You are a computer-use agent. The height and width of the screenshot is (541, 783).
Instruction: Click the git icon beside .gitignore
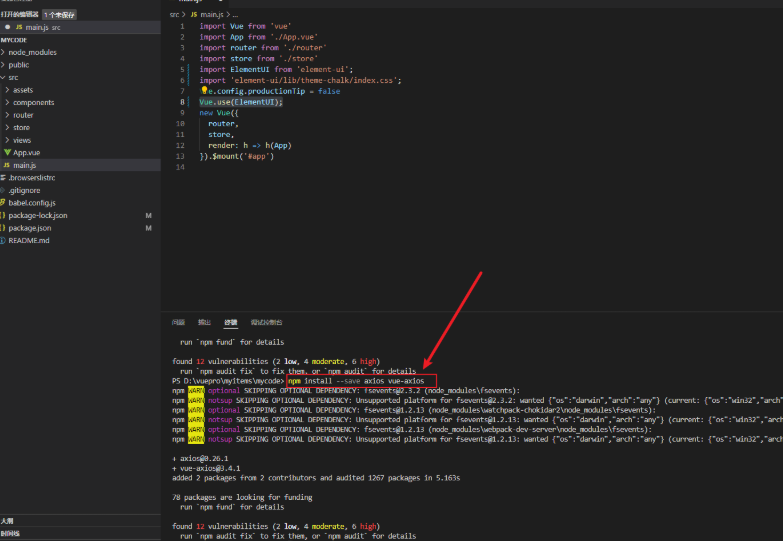[x=3, y=190]
